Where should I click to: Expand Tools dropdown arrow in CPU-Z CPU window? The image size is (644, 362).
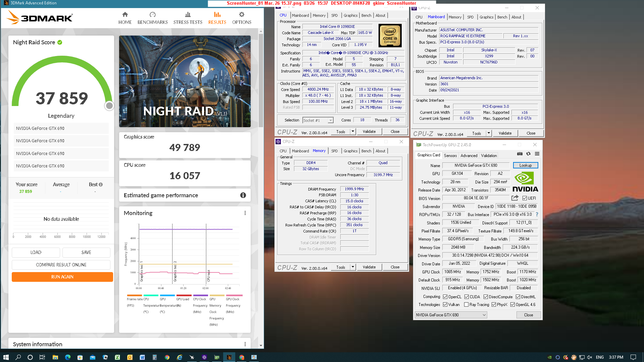pos(353,132)
